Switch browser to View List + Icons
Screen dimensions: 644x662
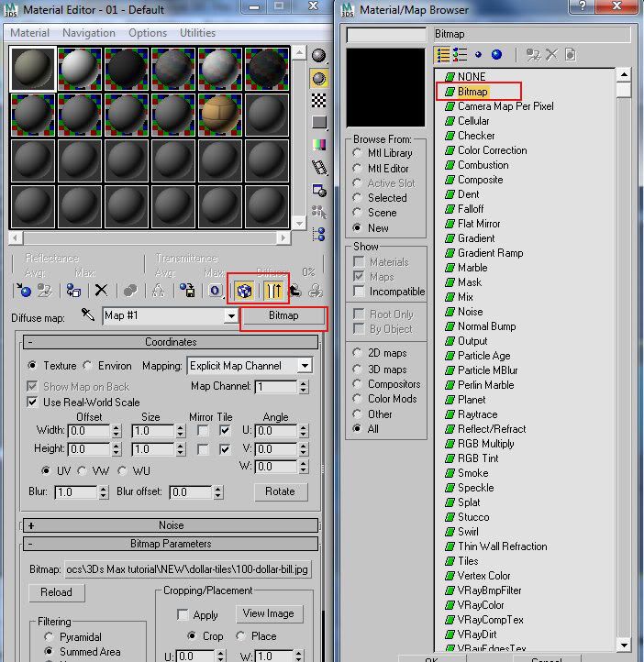click(x=461, y=55)
